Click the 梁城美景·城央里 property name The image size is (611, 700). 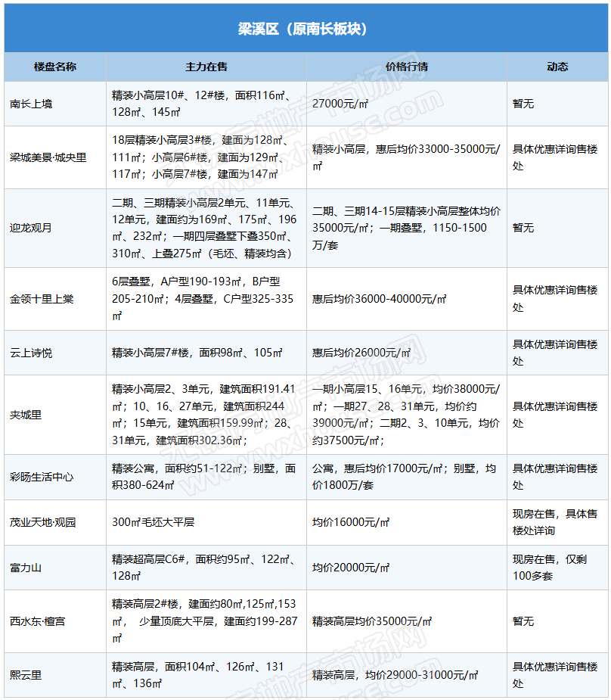(x=48, y=157)
